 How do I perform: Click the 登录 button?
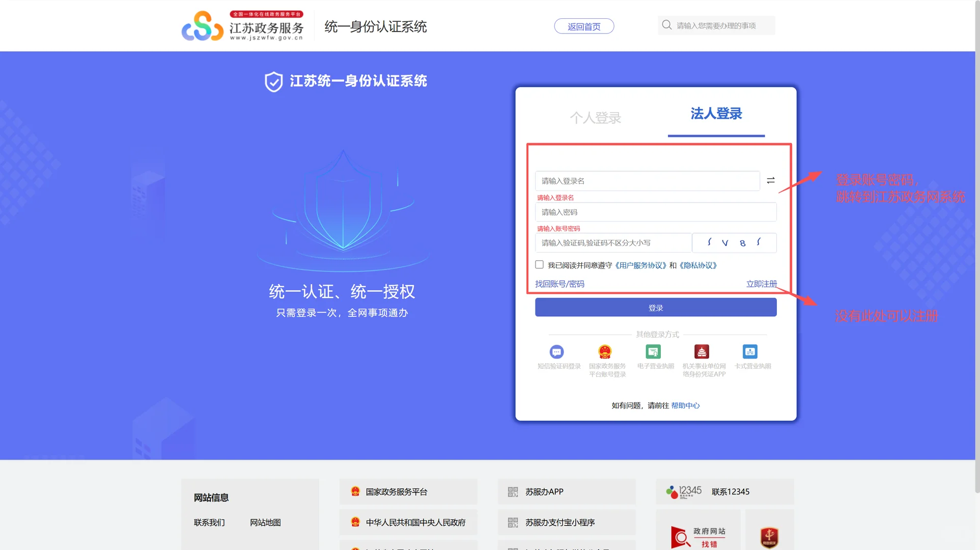point(655,307)
